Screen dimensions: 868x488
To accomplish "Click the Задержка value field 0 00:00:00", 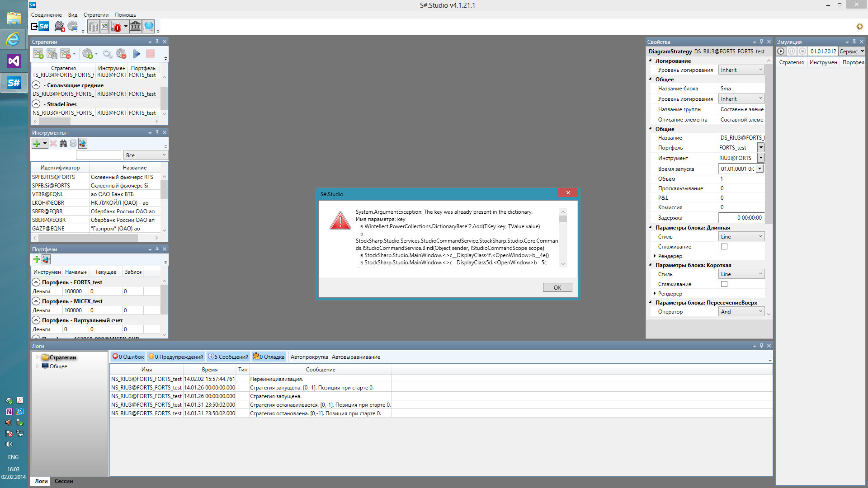I will coord(741,218).
